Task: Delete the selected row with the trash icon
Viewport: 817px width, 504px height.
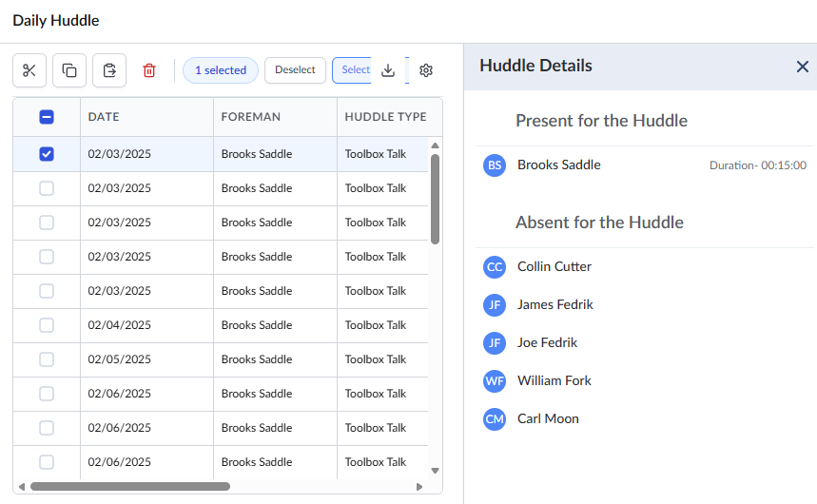Action: [x=149, y=70]
